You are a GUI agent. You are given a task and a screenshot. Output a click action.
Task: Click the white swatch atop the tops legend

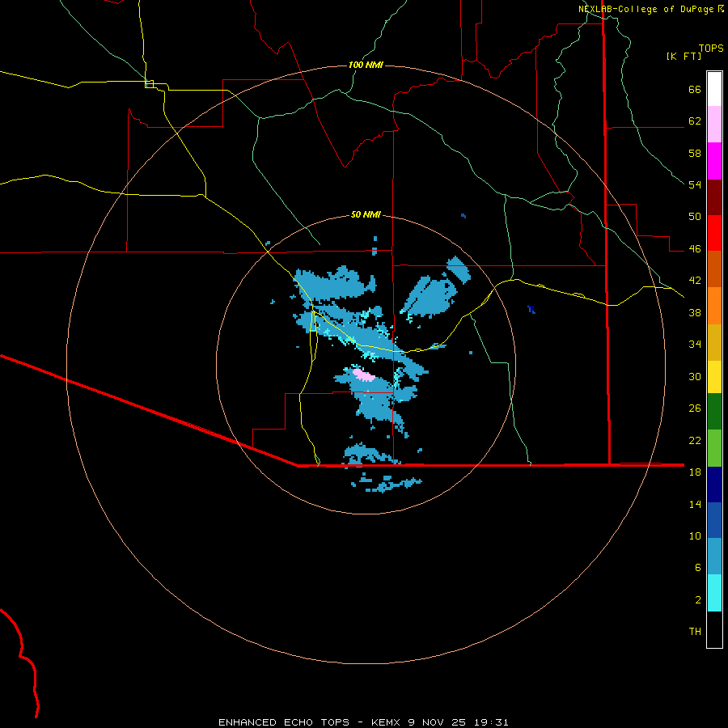tap(714, 89)
